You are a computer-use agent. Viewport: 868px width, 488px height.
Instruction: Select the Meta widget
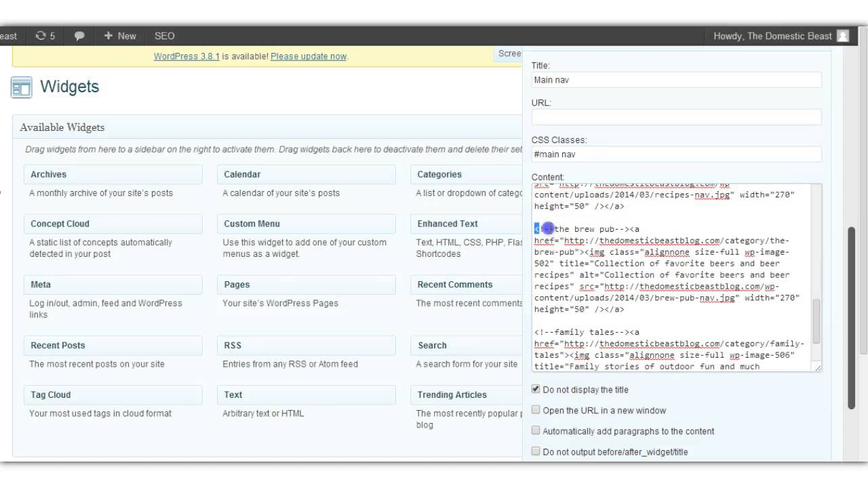click(113, 285)
